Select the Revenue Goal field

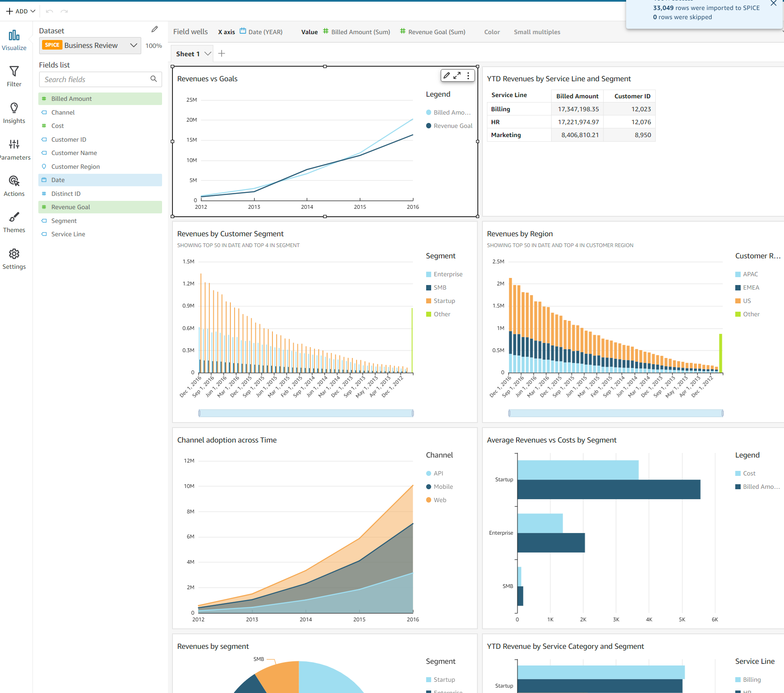pyautogui.click(x=100, y=207)
